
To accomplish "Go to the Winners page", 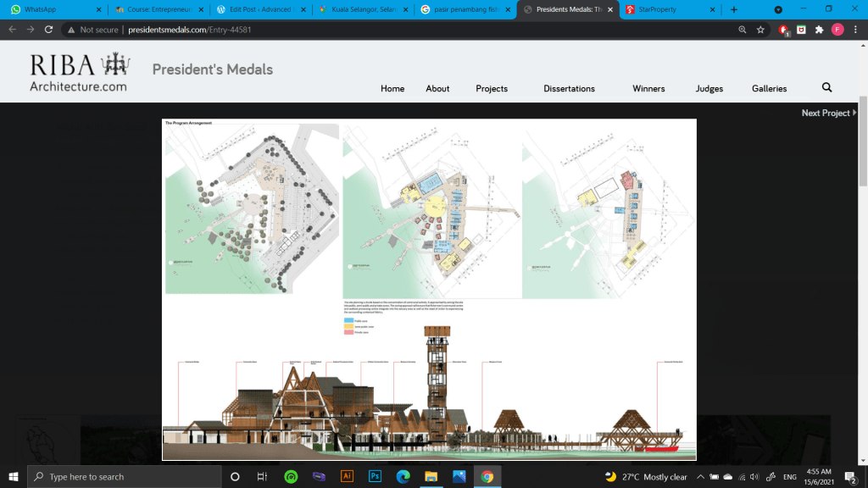I will point(648,88).
